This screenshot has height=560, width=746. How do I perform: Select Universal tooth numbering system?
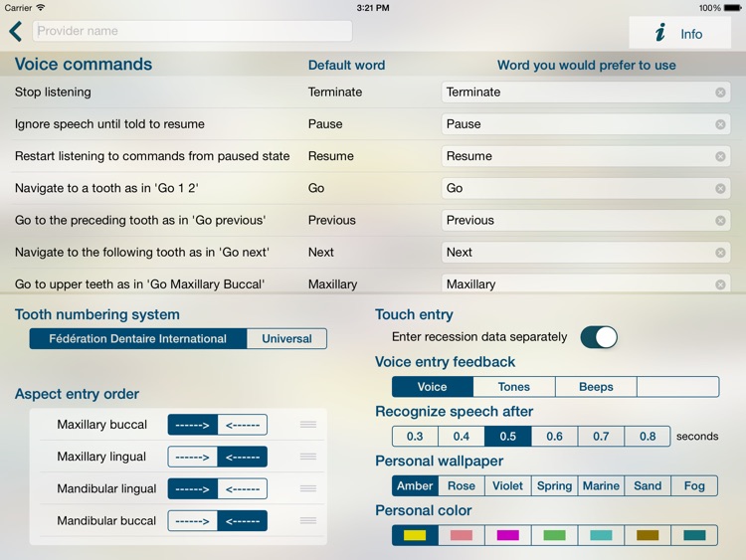pos(286,339)
